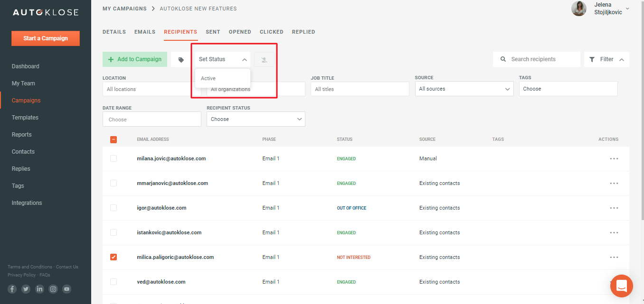Open Dashboard in the sidebar
This screenshot has height=304, width=644.
point(26,66)
